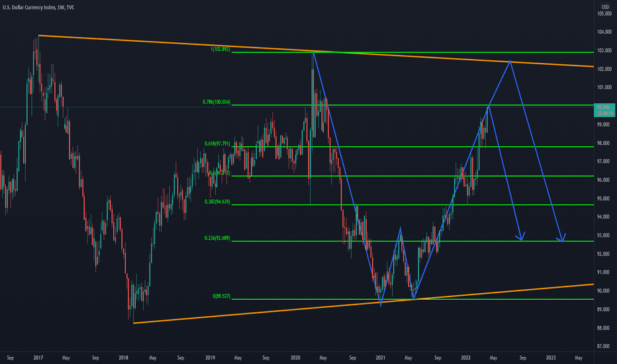Select 92.000 on the price scale
This screenshot has height=364, width=617.
click(604, 254)
